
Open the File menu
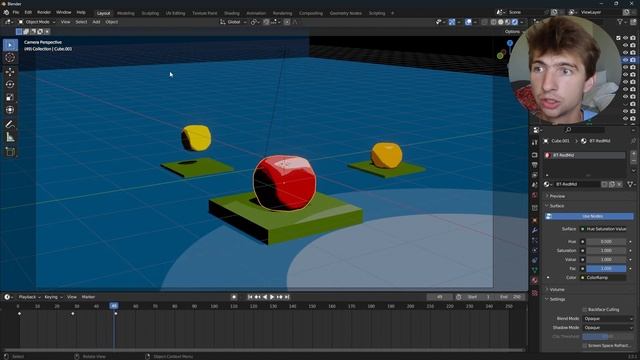pos(16,13)
